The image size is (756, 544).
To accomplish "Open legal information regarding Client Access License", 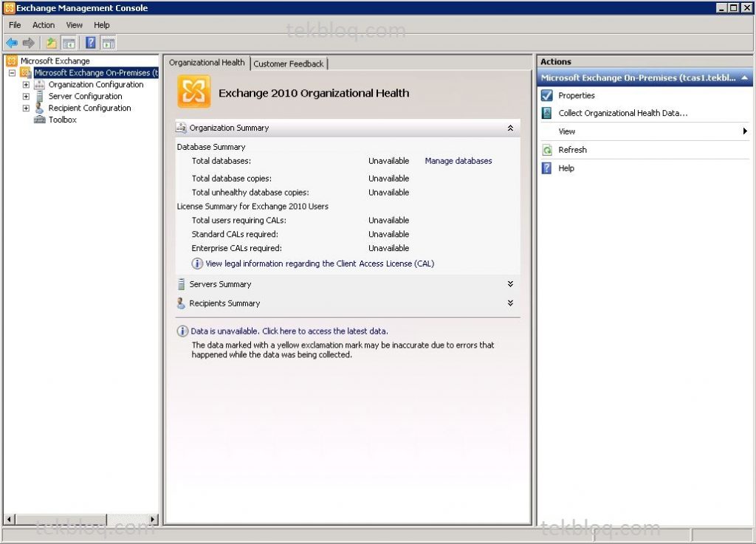I will point(320,264).
